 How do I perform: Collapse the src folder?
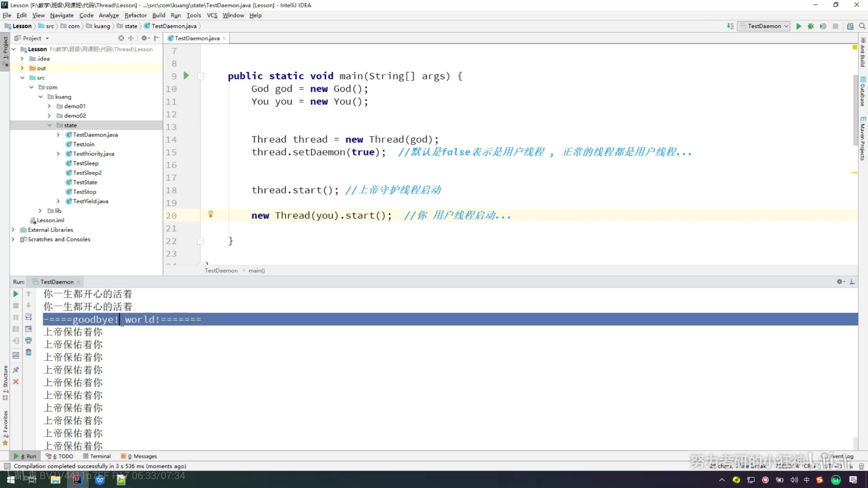coord(22,78)
